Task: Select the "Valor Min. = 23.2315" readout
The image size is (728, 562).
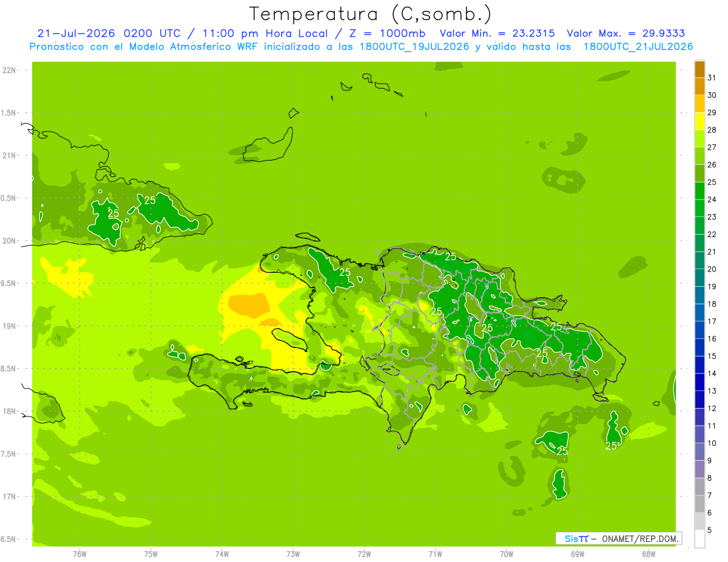Action: [498, 33]
